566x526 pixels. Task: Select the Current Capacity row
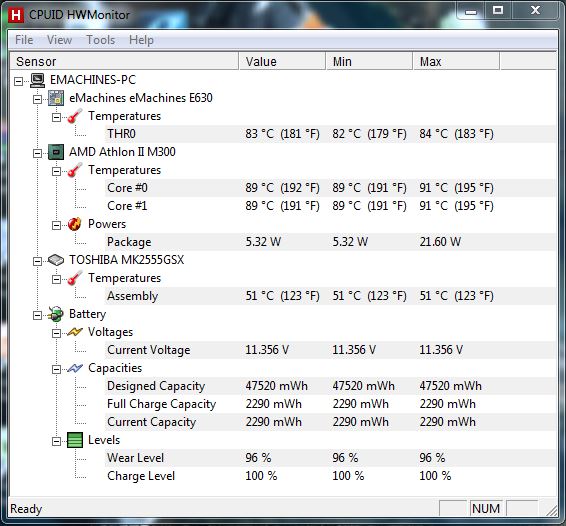pyautogui.click(x=330, y=422)
